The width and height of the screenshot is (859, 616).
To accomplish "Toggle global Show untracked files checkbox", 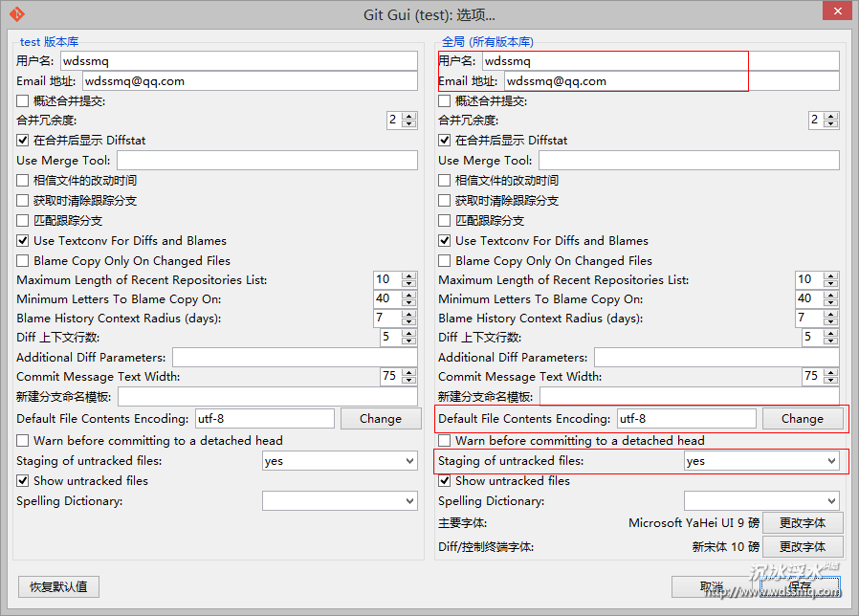I will pyautogui.click(x=445, y=481).
